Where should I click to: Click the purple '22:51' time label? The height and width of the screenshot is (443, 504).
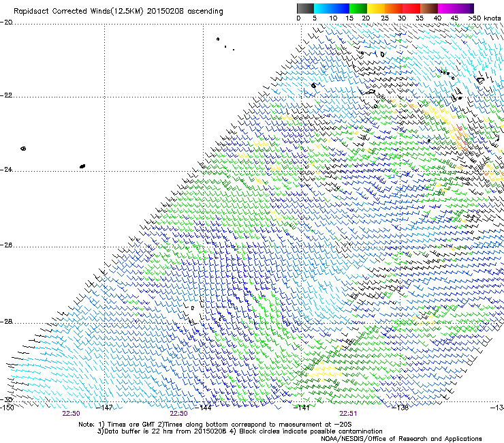(x=348, y=414)
